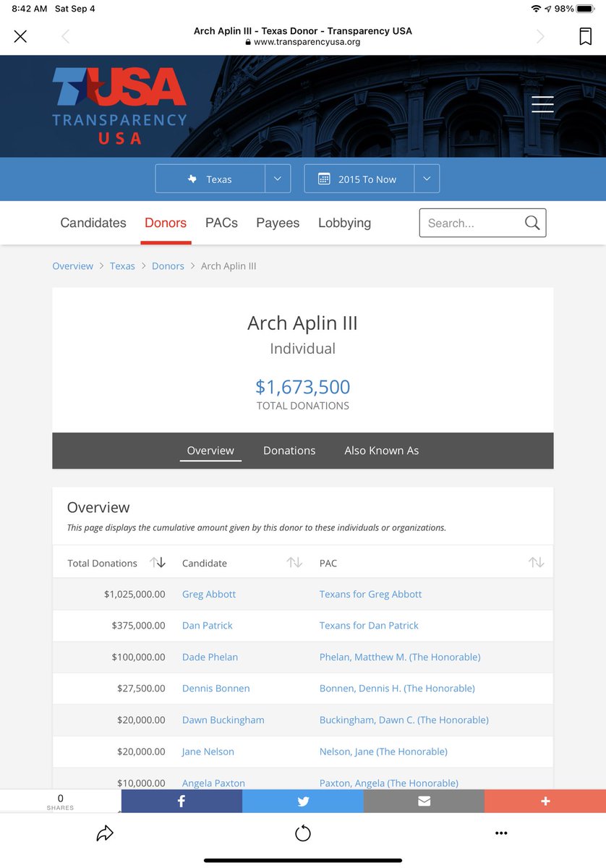Click the search magnifier icon
Screen dimensions: 606x868
(532, 223)
